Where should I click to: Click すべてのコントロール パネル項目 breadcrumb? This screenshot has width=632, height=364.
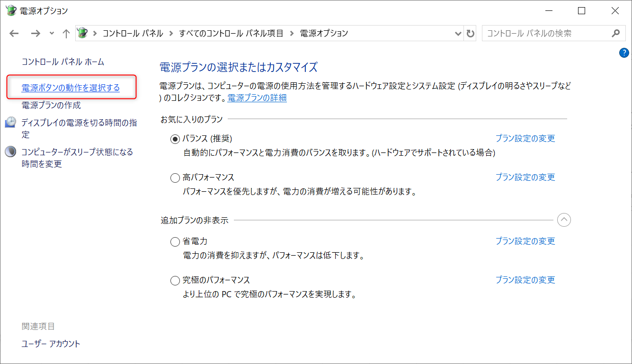pos(231,33)
